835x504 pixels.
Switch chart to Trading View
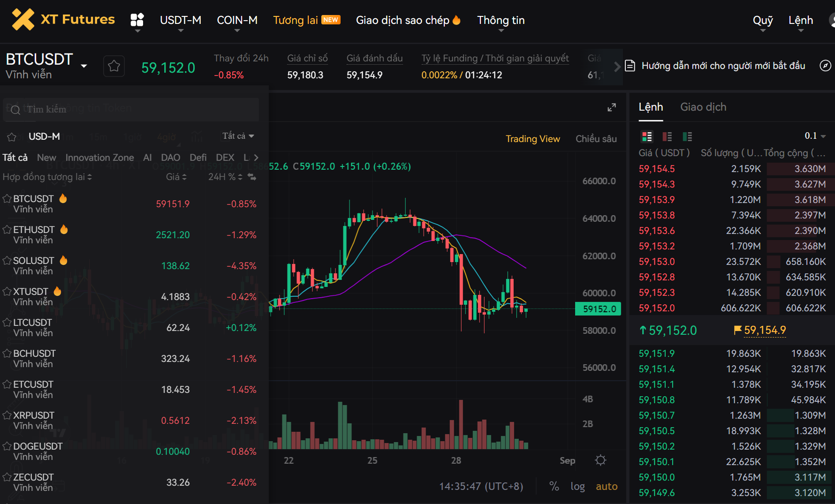click(532, 139)
